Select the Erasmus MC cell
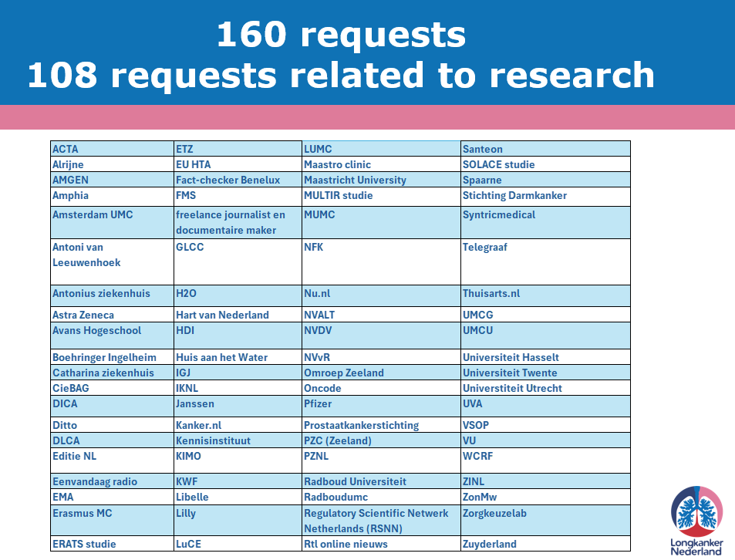 click(112, 520)
